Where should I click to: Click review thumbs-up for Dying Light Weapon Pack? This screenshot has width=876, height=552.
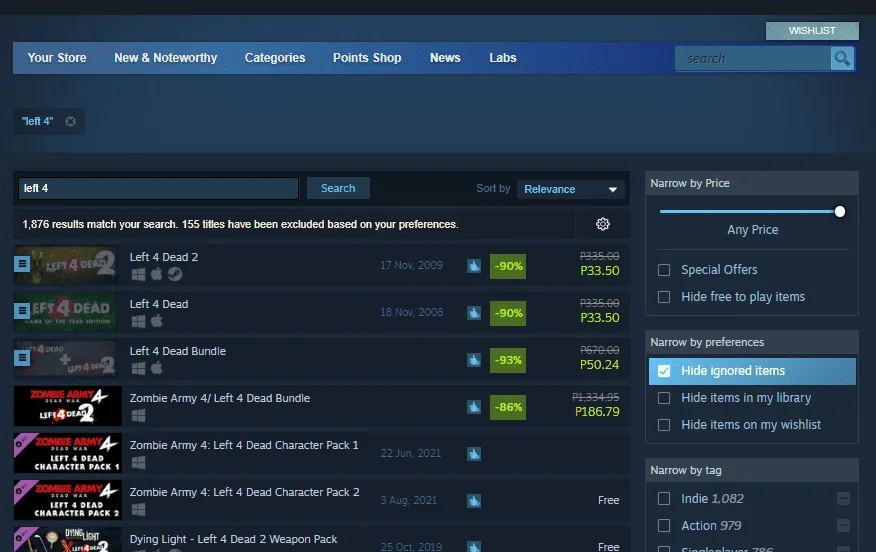(474, 546)
